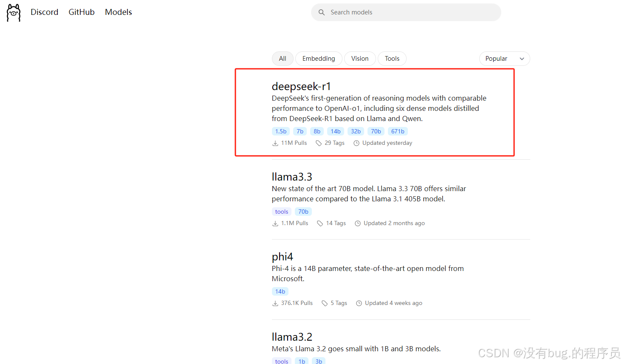This screenshot has width=622, height=364.
Task: Open the Popular sort dropdown
Action: [504, 59]
